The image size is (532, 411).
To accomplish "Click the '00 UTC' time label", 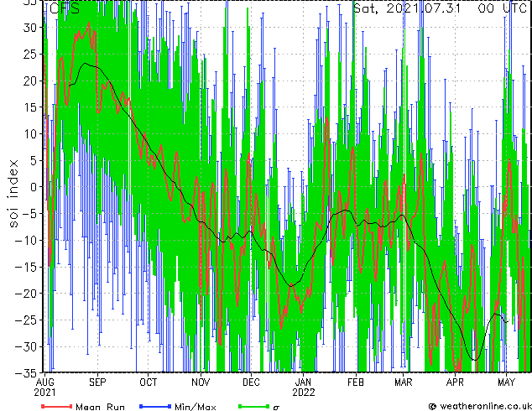I will [502, 8].
